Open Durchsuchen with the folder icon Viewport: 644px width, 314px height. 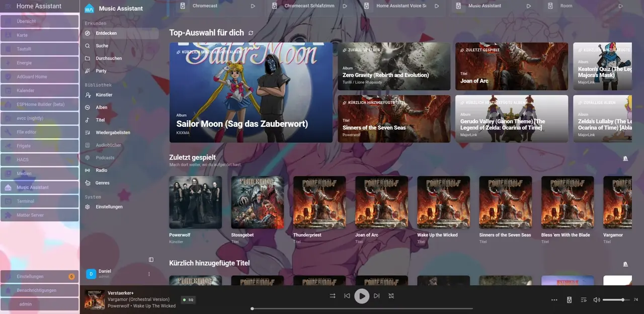(120, 58)
